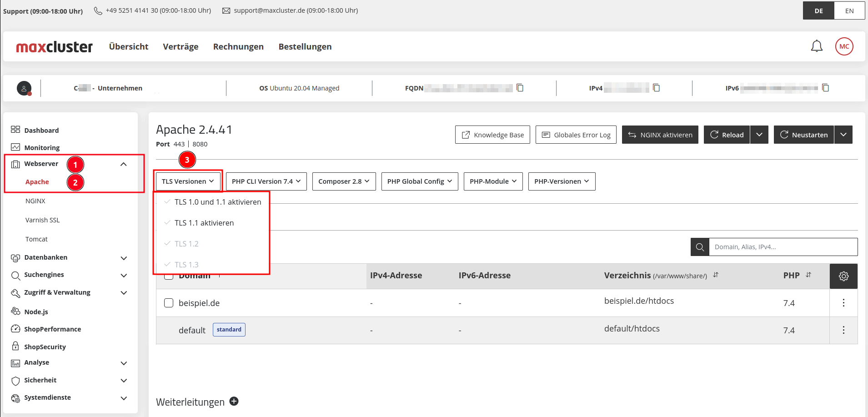Select NGINX under Webserver
This screenshot has width=868, height=417.
35,201
